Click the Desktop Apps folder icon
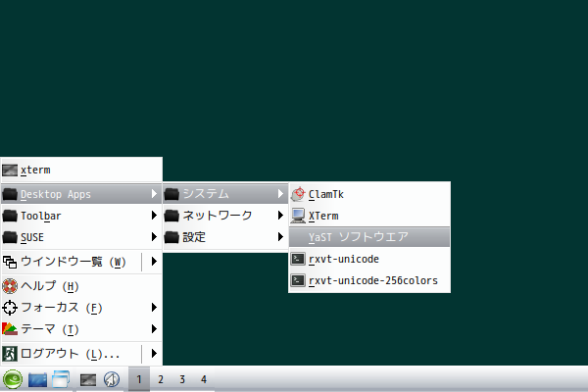 coord(10,194)
